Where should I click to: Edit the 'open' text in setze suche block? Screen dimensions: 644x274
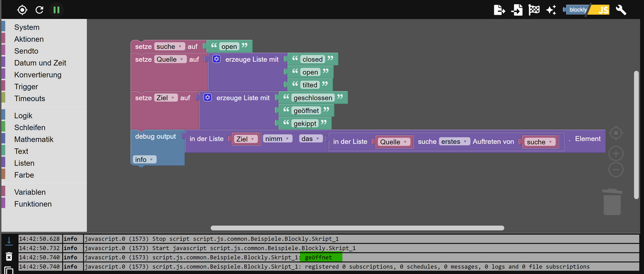click(x=229, y=47)
